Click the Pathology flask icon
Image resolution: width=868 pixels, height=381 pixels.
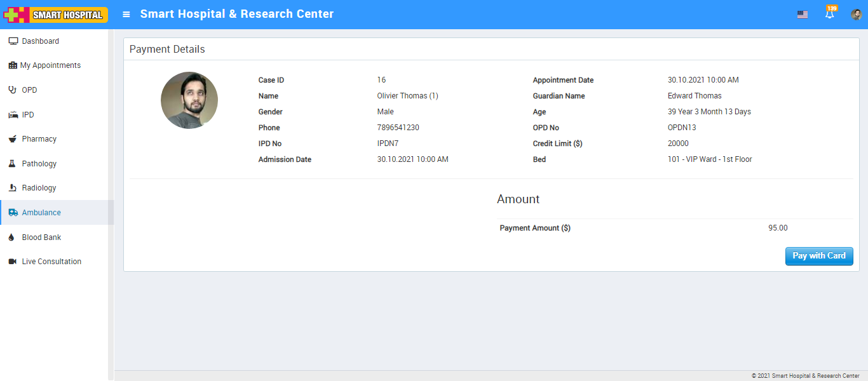pyautogui.click(x=13, y=164)
